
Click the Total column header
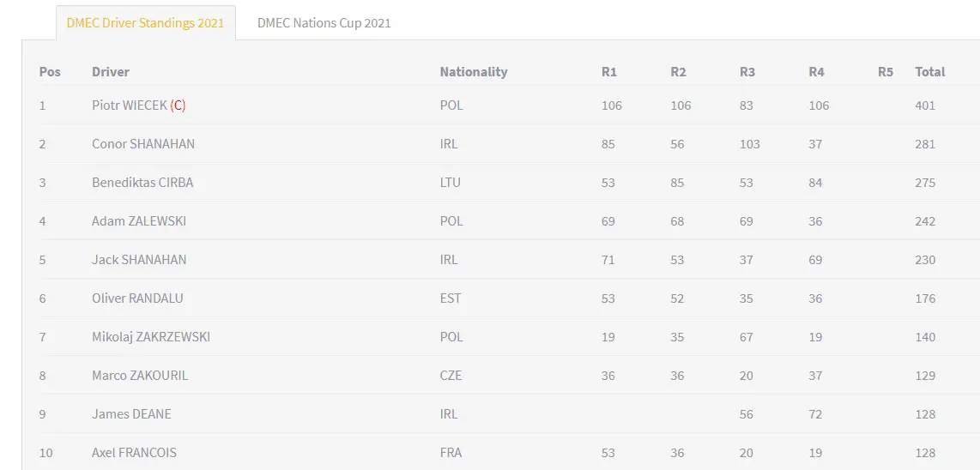click(x=930, y=72)
